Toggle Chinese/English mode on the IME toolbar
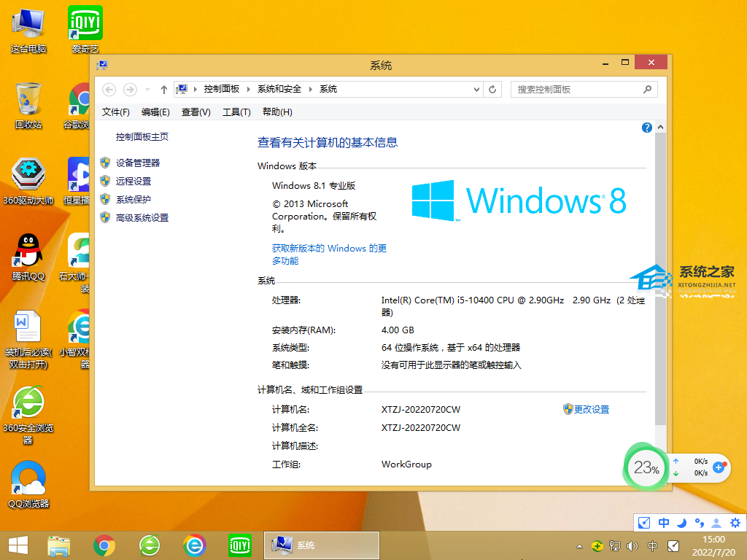 coord(664,523)
